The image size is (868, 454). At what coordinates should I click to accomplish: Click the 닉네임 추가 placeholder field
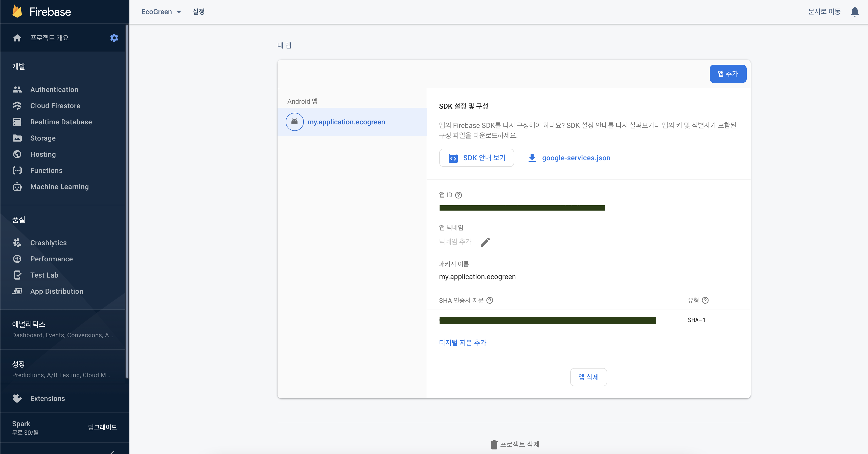455,242
